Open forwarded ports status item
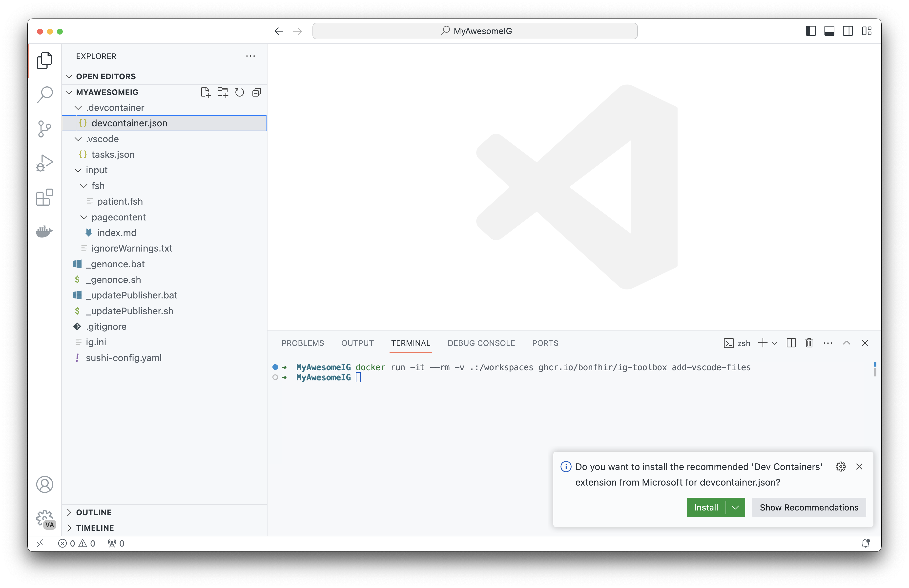Image resolution: width=909 pixels, height=588 pixels. click(116, 543)
